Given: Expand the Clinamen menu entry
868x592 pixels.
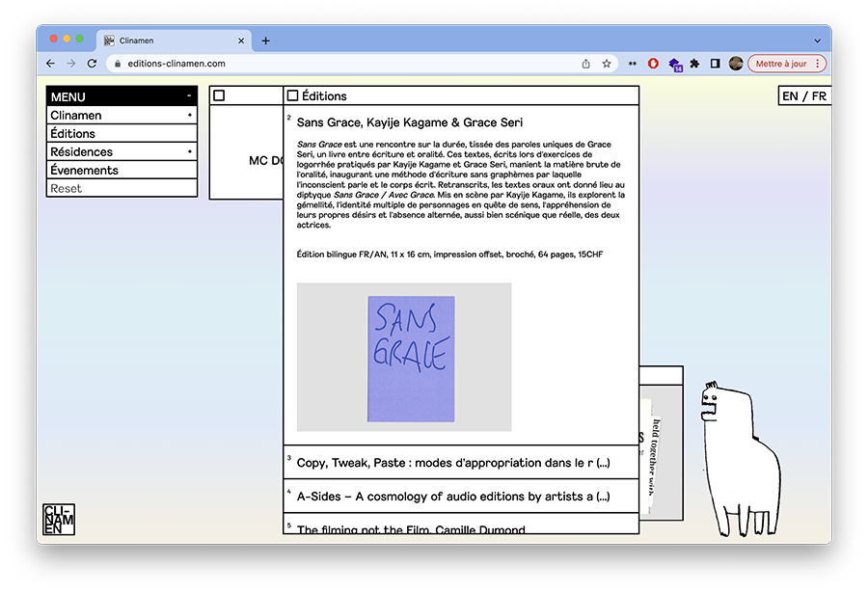Looking at the screenshot, I should click(122, 115).
